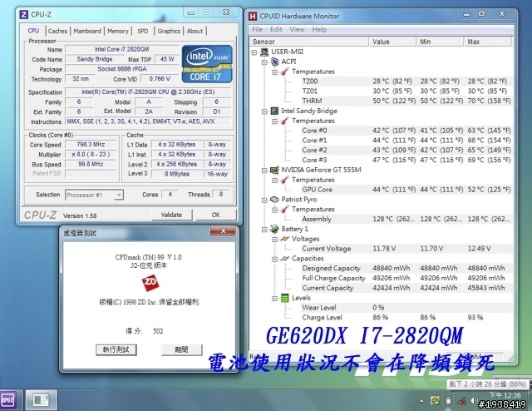Screen dimensions: 532x411
Task: Open the View menu in Hardware Monitor
Action: pos(297,29)
